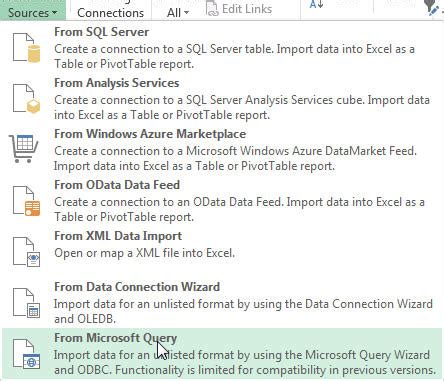The image size is (444, 381).
Task: Click the Data Connection Wizard icon
Action: pyautogui.click(x=26, y=303)
